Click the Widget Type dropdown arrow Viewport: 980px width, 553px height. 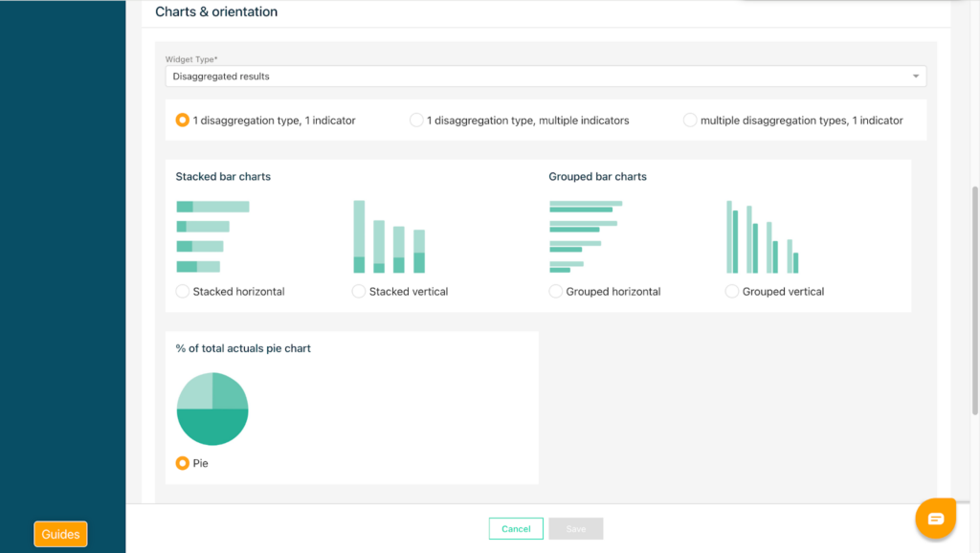(x=916, y=77)
